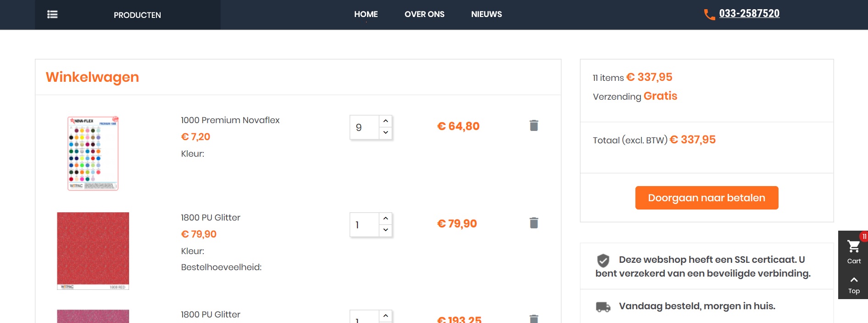
Task: Click the orange phone icon
Action: (x=709, y=15)
